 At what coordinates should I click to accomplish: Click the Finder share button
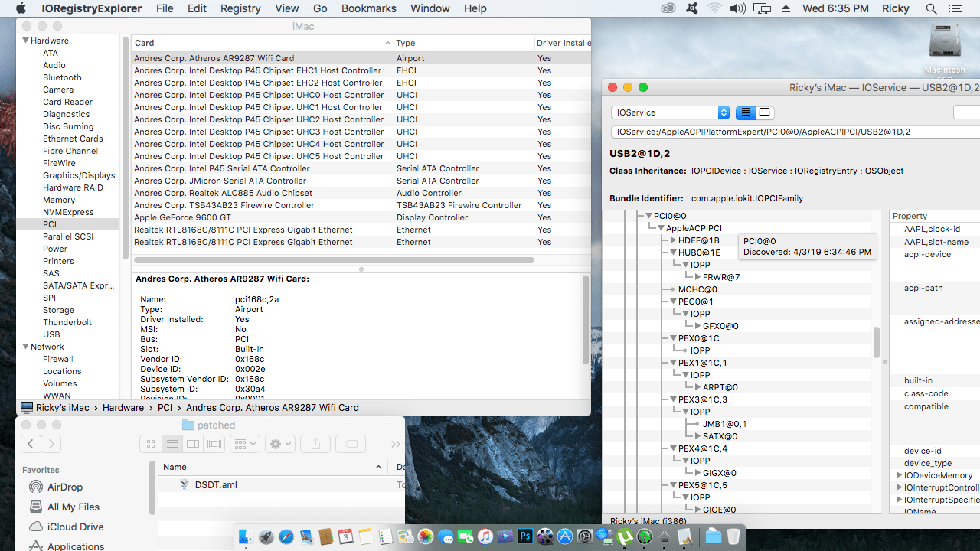pos(314,444)
